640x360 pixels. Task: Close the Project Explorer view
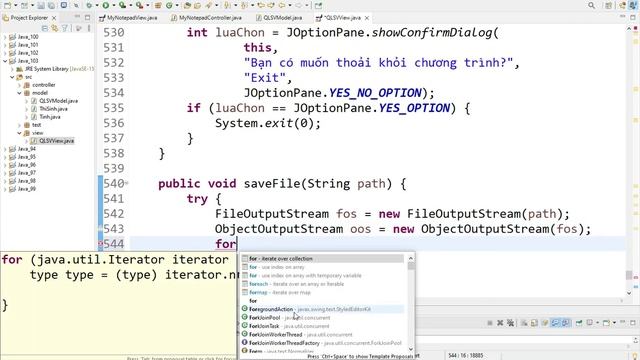pos(54,18)
